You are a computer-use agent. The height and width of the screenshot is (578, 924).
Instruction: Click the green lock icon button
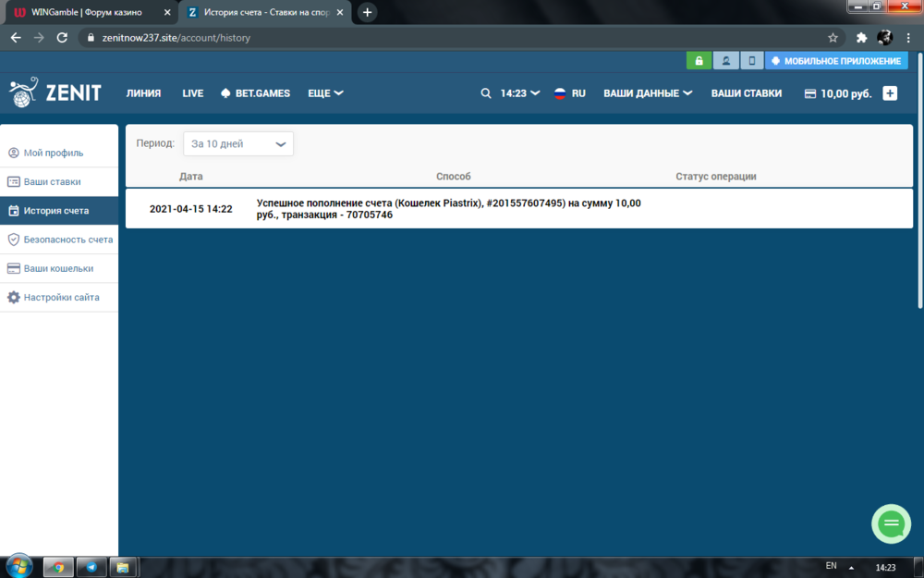click(x=699, y=61)
